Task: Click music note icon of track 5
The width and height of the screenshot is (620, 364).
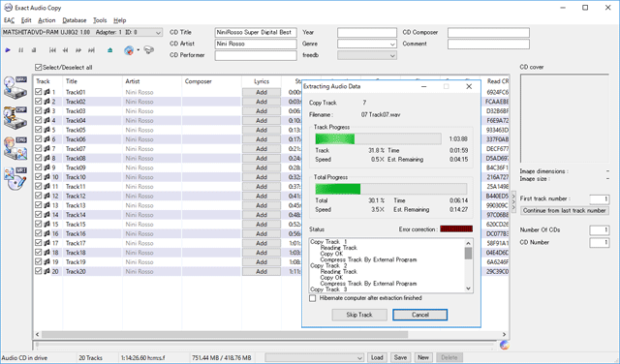Action: [46, 130]
